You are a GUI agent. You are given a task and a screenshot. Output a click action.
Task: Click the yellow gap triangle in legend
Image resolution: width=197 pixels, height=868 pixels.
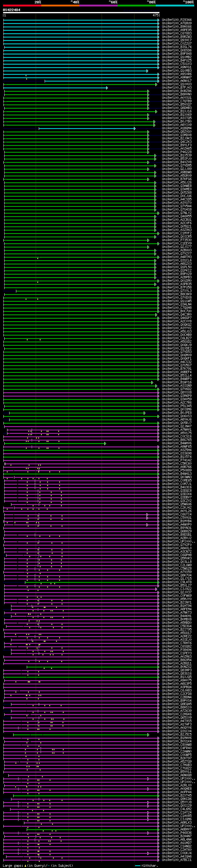click(25, 866)
